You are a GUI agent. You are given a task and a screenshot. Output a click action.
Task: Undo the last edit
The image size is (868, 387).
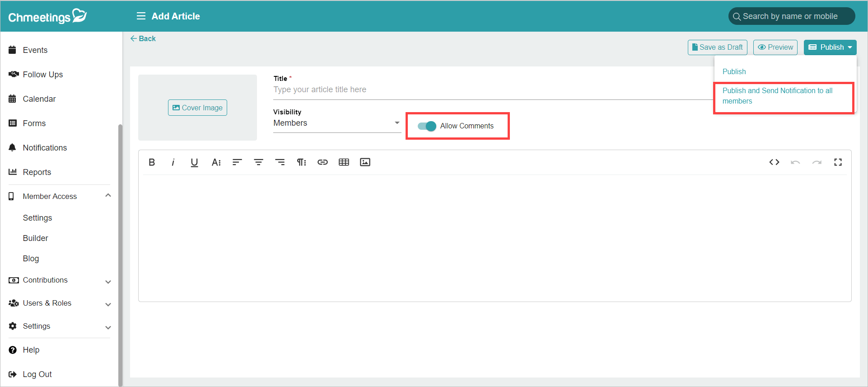(x=795, y=162)
